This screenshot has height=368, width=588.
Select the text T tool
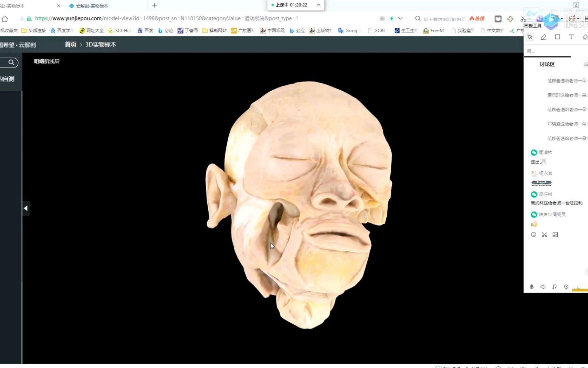point(571,37)
